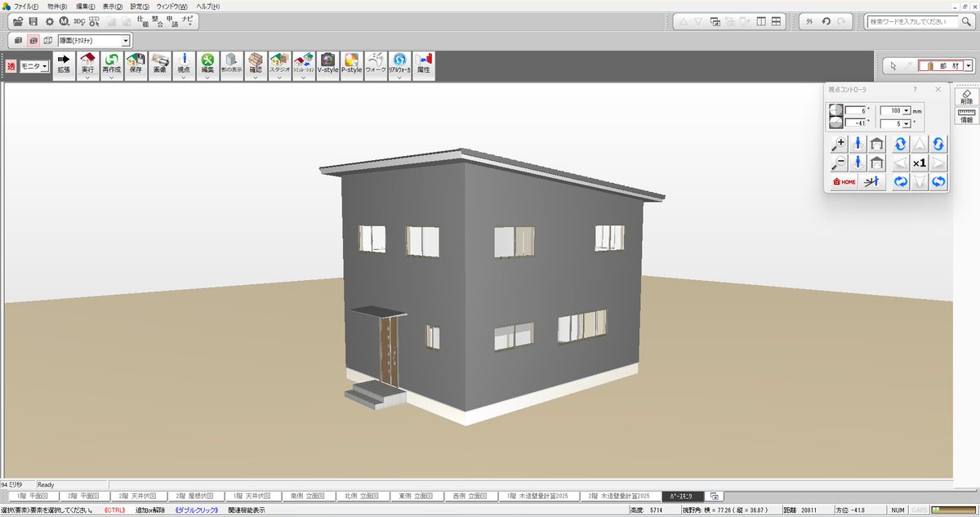Open the 表示 menu

[113, 6]
